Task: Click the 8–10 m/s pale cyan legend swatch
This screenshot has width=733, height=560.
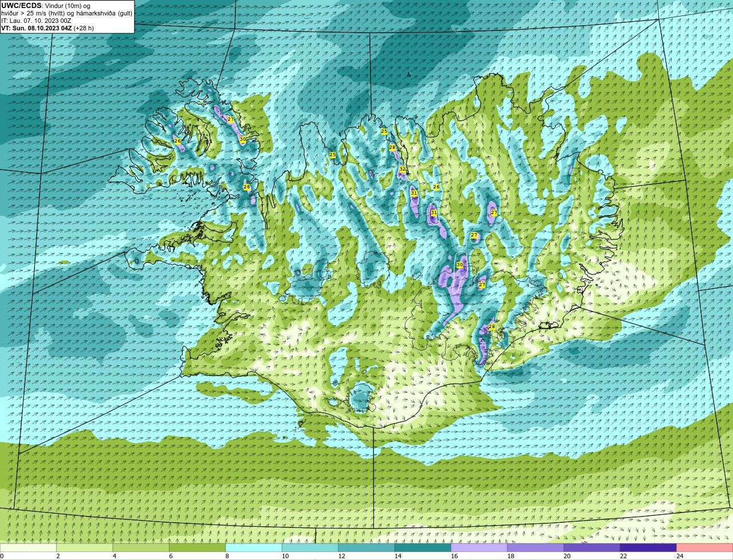Action: click(x=254, y=548)
